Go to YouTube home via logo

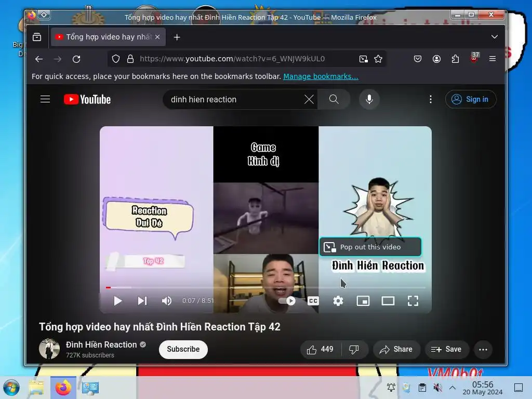click(87, 99)
